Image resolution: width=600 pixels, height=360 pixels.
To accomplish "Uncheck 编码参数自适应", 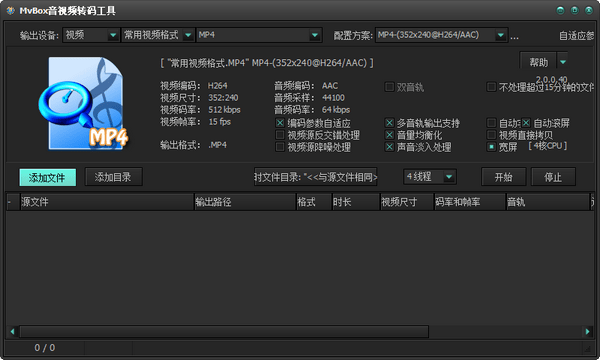I will (280, 123).
